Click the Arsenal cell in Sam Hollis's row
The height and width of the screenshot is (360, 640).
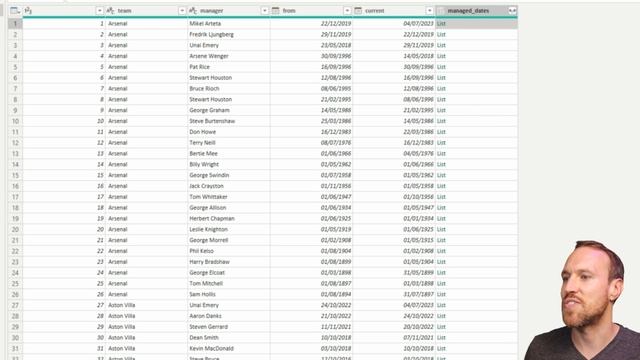point(146,294)
